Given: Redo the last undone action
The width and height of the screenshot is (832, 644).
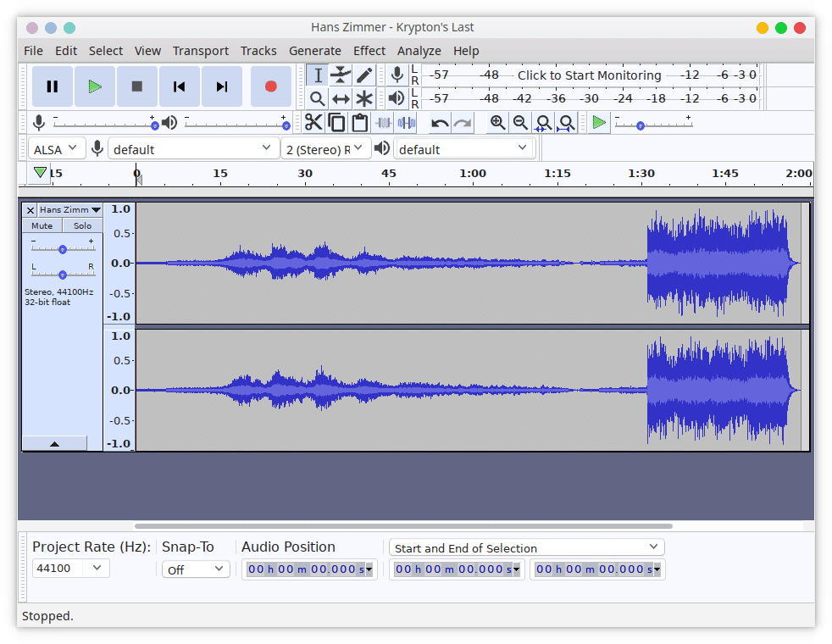Looking at the screenshot, I should pyautogui.click(x=463, y=123).
